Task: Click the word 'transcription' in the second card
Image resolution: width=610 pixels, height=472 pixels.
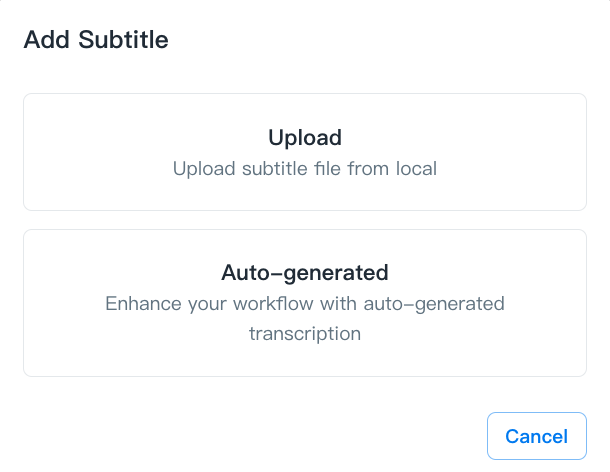Action: coord(304,334)
